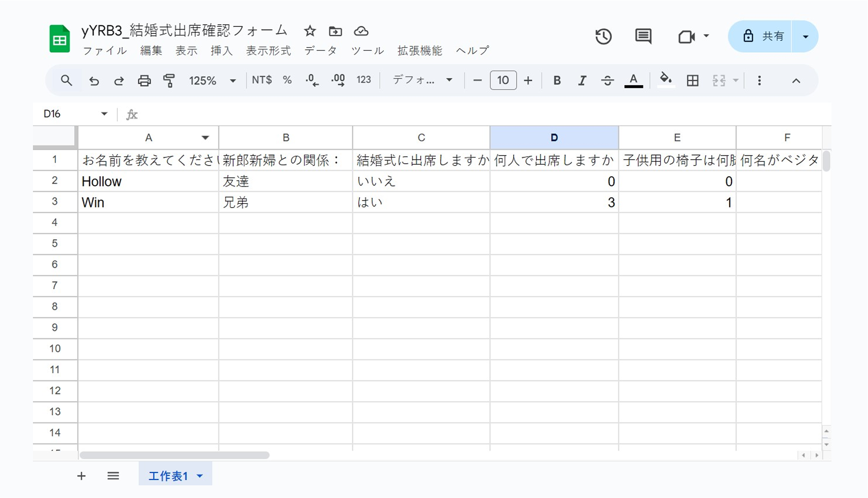The width and height of the screenshot is (868, 498).
Task: Open the 123 number formats
Action: tap(364, 80)
